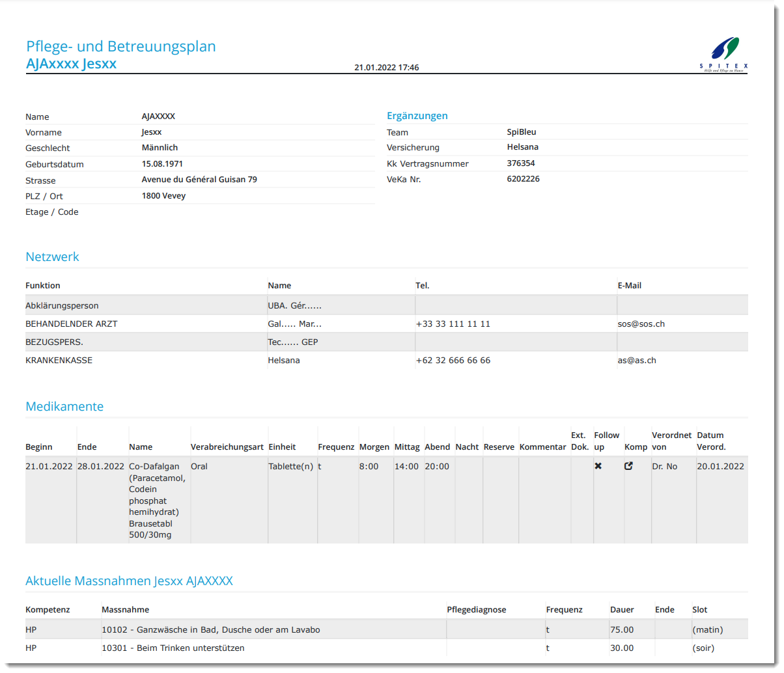784x673 pixels.
Task: Click the Pflegediagnose column header
Action: click(x=476, y=610)
